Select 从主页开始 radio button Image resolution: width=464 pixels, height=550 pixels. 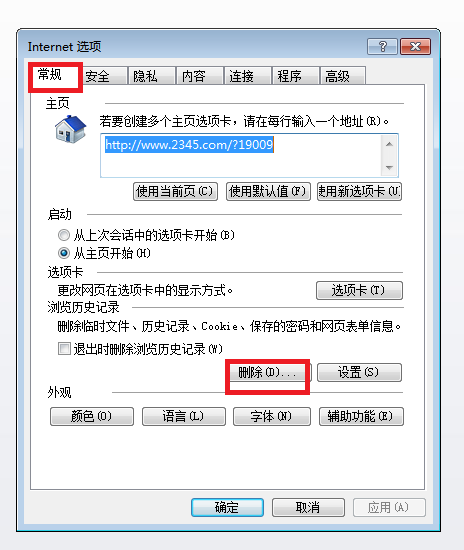coord(64,253)
